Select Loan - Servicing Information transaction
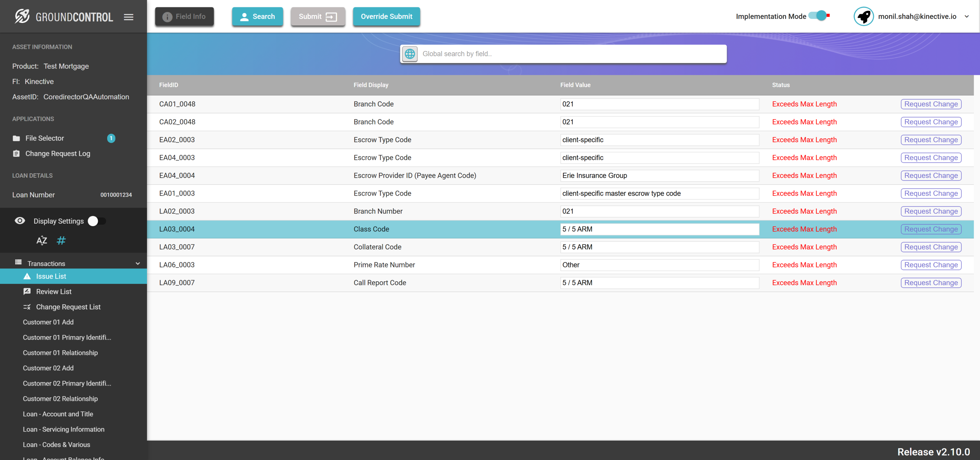Viewport: 980px width, 460px height. tap(63, 429)
